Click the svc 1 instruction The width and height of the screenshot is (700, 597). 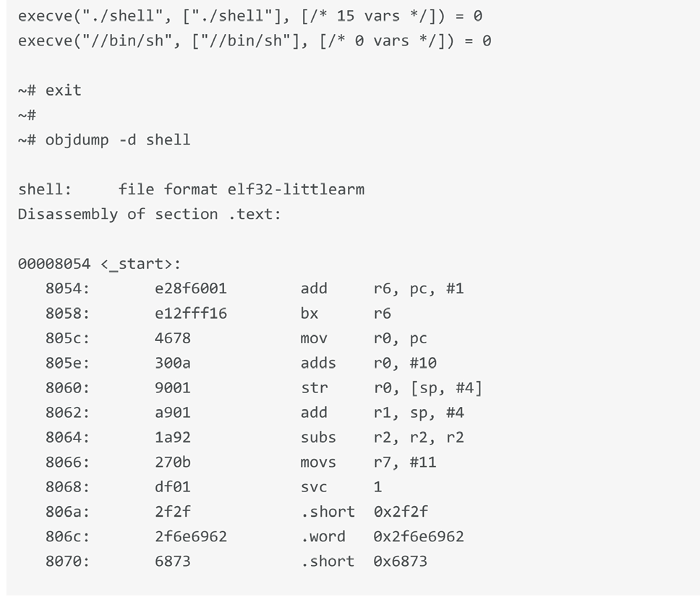[341, 487]
